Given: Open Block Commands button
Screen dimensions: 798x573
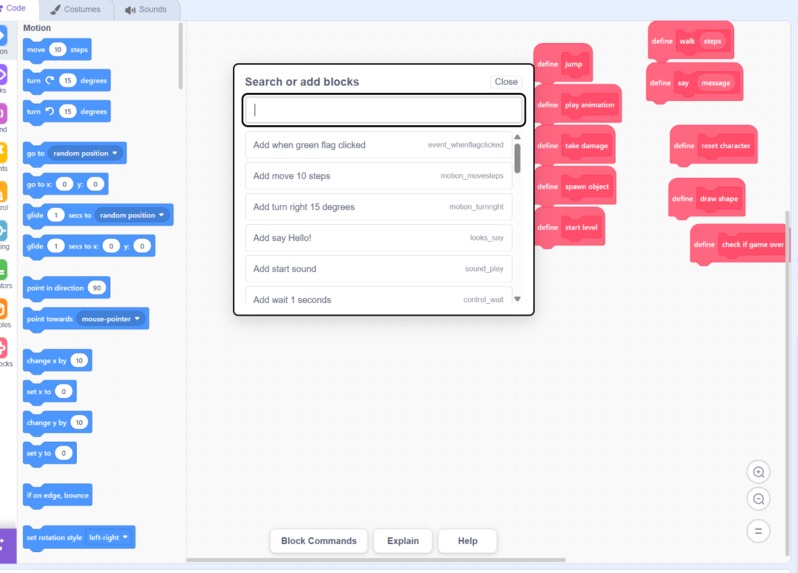Looking at the screenshot, I should click(319, 541).
